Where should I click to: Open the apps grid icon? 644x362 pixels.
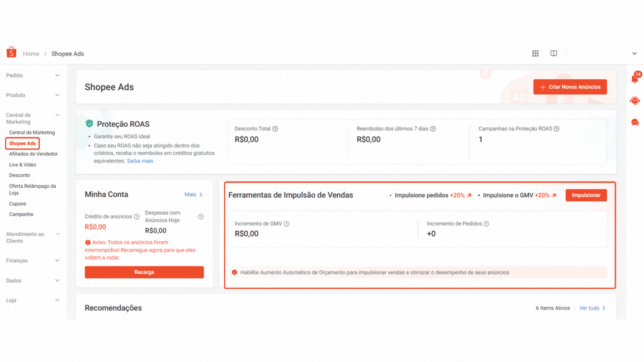point(535,54)
